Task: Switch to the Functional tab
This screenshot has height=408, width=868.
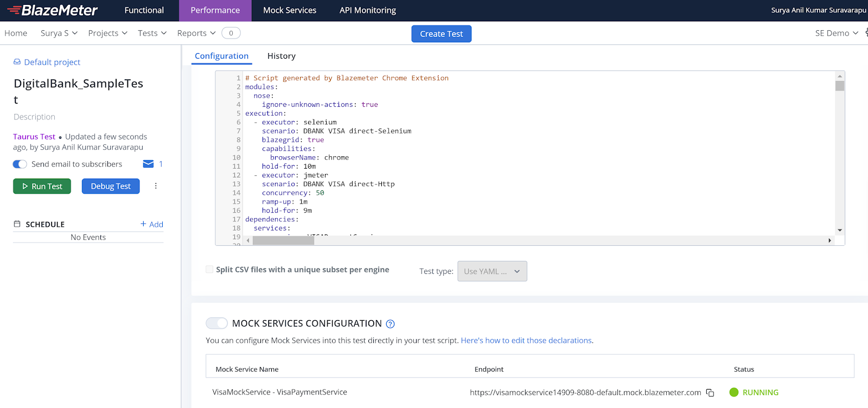Action: click(x=144, y=10)
